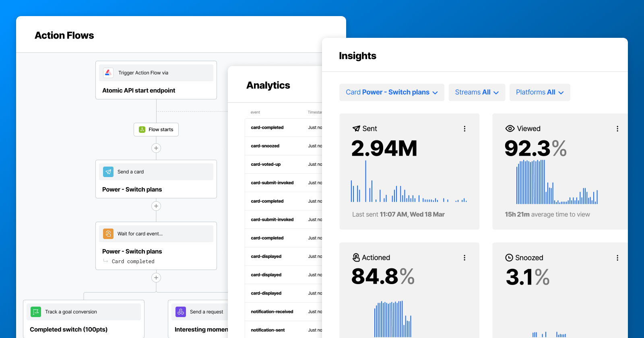Screen dimensions: 644x338
Task: Click the orange Wait for card event icon
Action: (108, 234)
